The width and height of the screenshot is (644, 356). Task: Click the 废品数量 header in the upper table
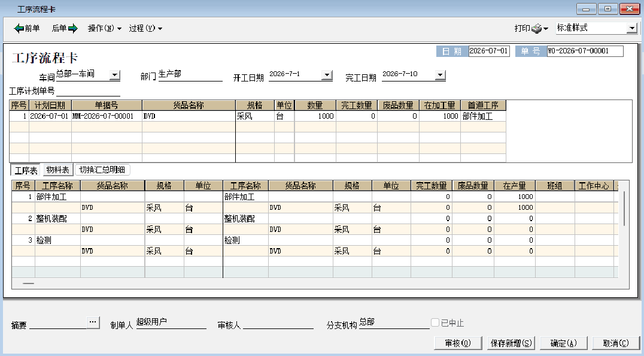(398, 105)
